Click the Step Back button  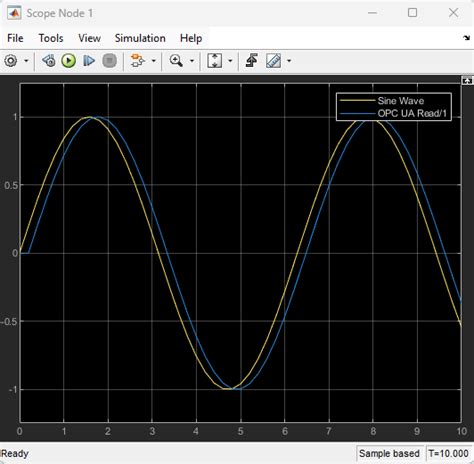(x=49, y=61)
